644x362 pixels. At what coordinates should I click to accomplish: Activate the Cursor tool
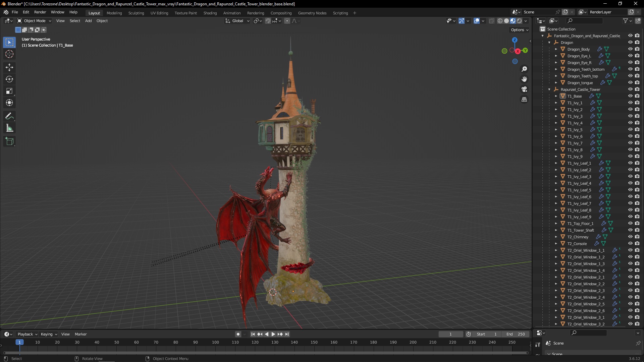[9, 54]
